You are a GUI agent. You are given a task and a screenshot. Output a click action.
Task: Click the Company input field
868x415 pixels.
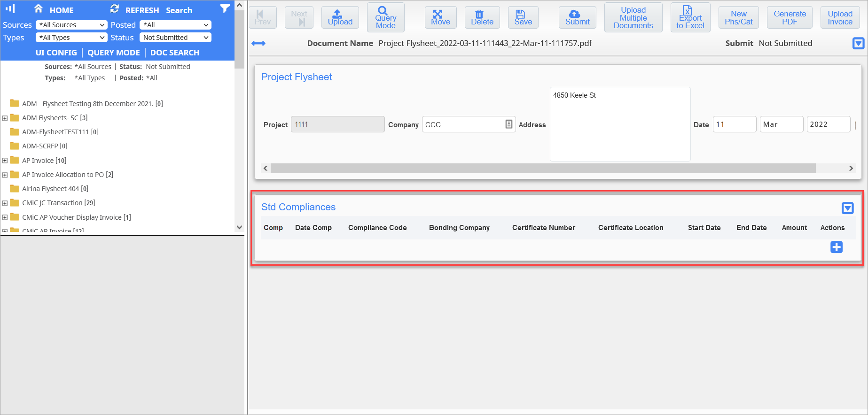pyautogui.click(x=463, y=124)
